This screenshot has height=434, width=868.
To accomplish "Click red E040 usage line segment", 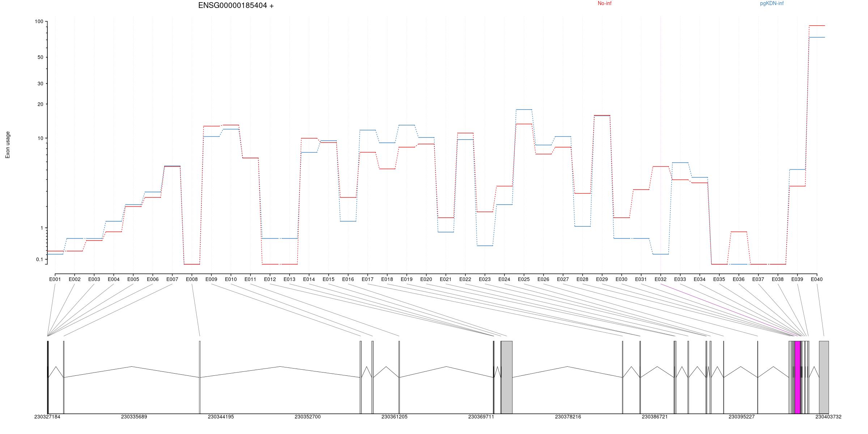I will tap(817, 26).
